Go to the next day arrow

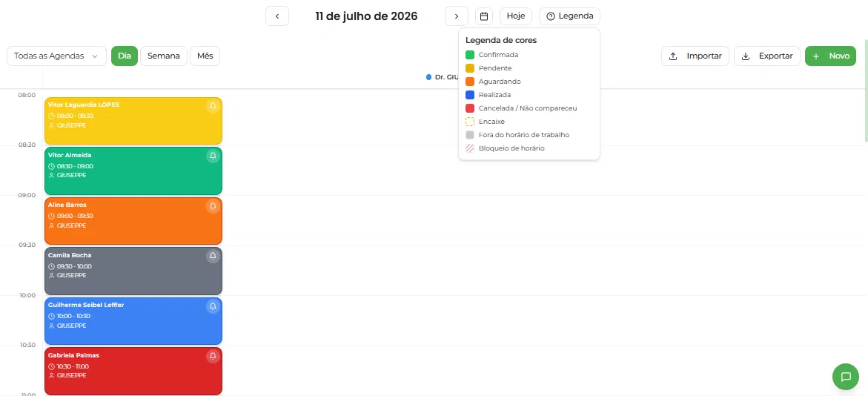[456, 16]
